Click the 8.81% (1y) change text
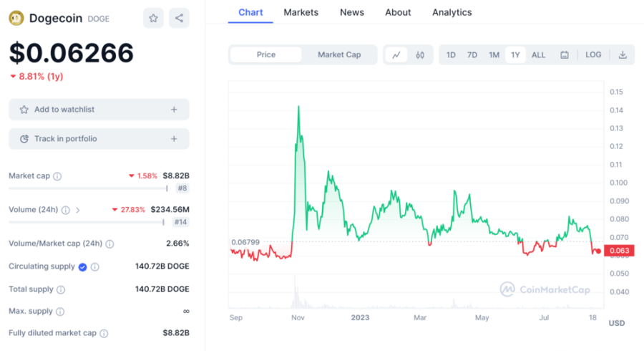Screen dimensions: 644x351 41,77
